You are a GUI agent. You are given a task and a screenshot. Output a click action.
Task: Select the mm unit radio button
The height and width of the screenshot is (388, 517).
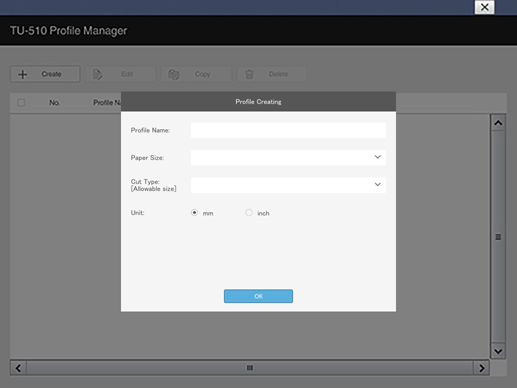194,213
